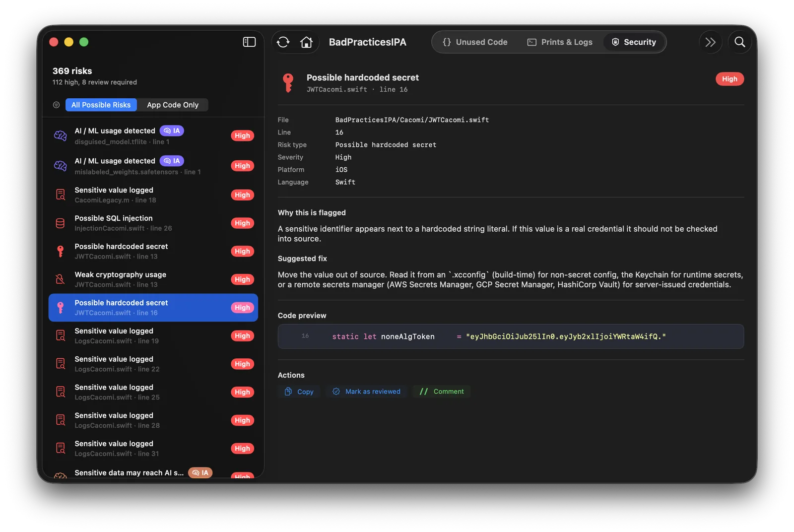Screen dimensions: 794x532
Task: Select AI / ML usage mislabeled_weights.safetensors row
Action: 153,166
